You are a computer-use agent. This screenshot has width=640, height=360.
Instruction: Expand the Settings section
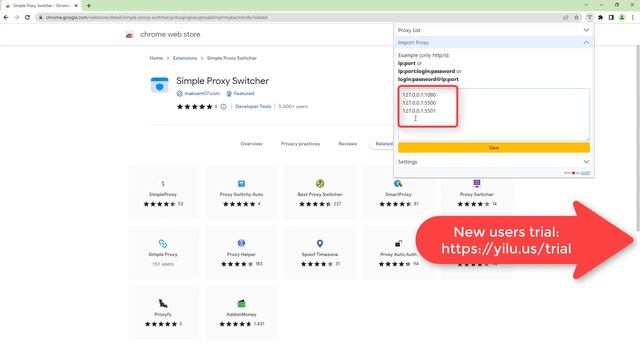click(493, 162)
